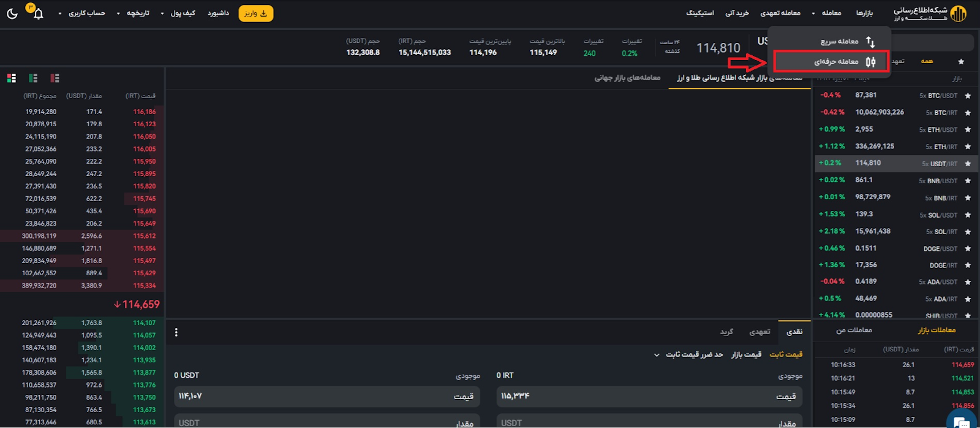
Task: Toggle dark mode with the moon icon
Action: (x=12, y=13)
